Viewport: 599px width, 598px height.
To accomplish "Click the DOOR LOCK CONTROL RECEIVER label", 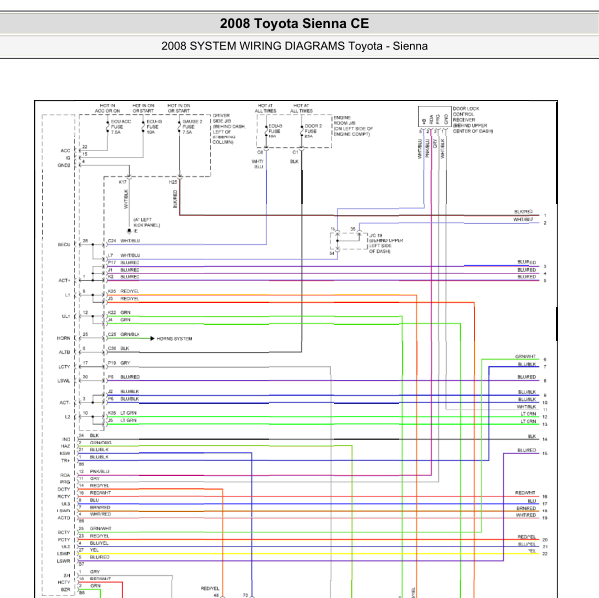I will coord(473,120).
